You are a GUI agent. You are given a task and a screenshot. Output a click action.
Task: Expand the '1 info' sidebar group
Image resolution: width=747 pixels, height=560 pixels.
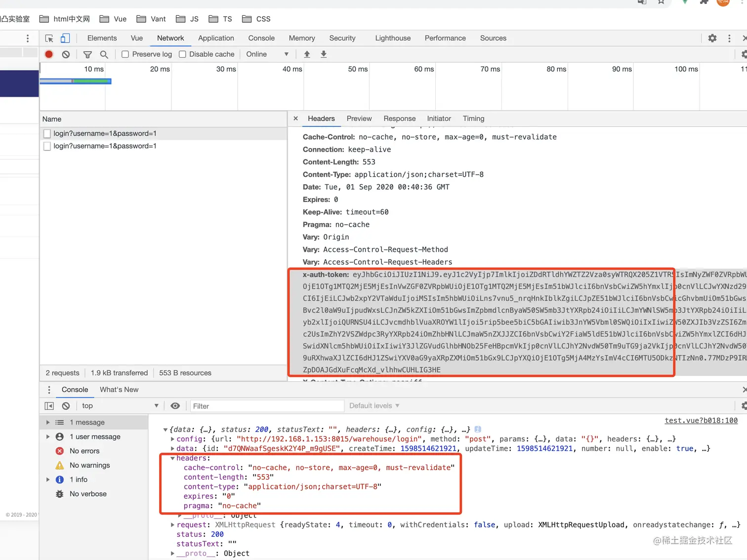point(48,480)
